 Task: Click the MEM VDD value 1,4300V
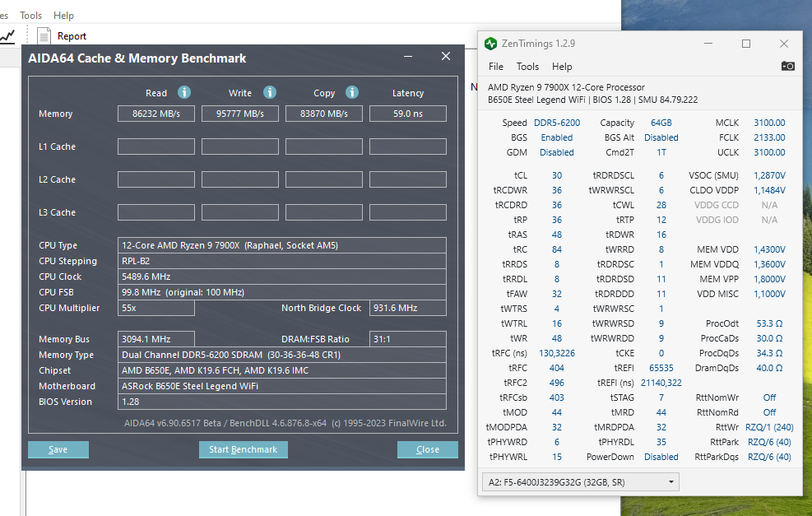point(769,249)
